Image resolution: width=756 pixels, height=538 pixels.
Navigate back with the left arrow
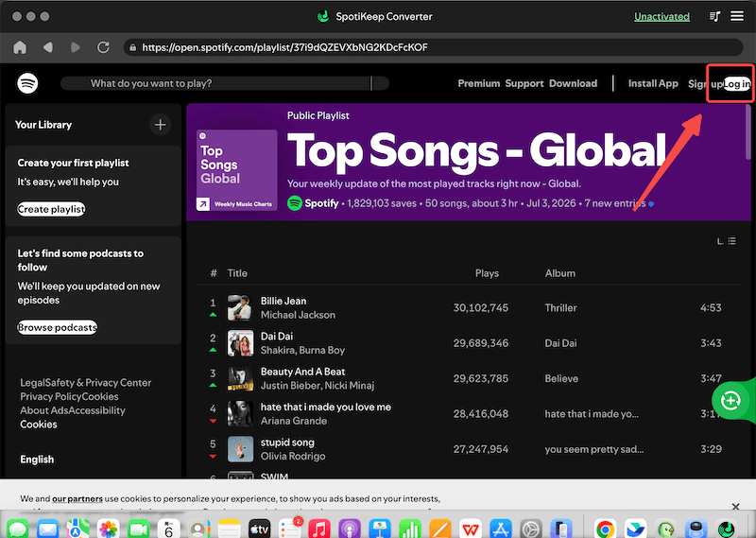click(x=48, y=47)
